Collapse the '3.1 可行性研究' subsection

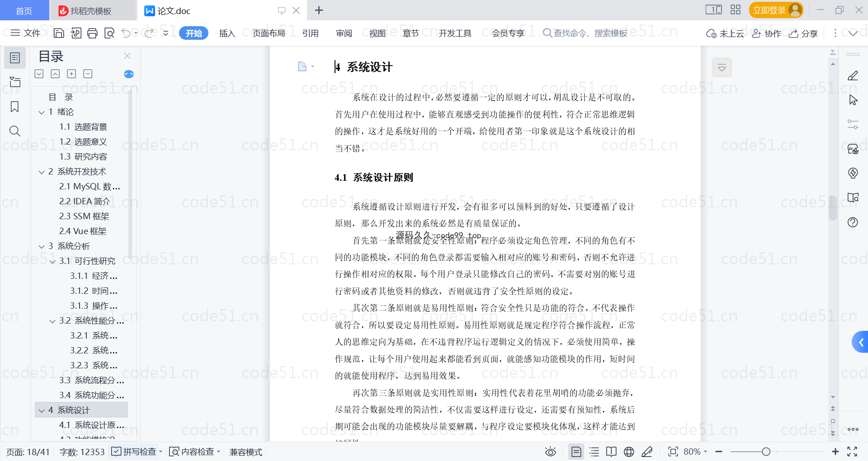(52, 261)
